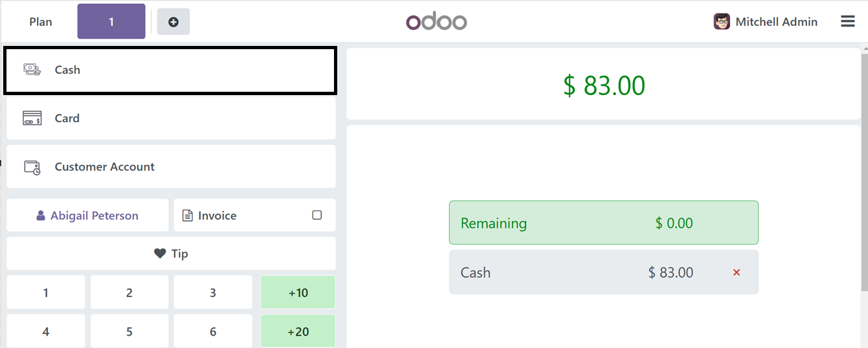The height and width of the screenshot is (348, 868).
Task: Add +20 to the amount
Action: pyautogui.click(x=298, y=331)
